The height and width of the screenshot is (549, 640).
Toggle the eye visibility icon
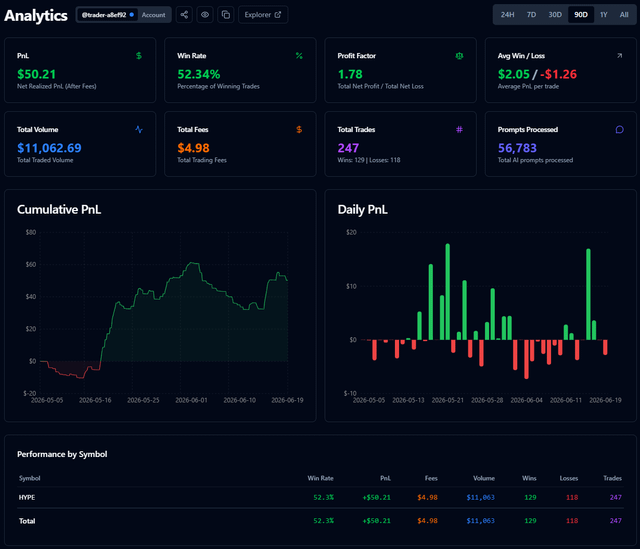pyautogui.click(x=205, y=15)
